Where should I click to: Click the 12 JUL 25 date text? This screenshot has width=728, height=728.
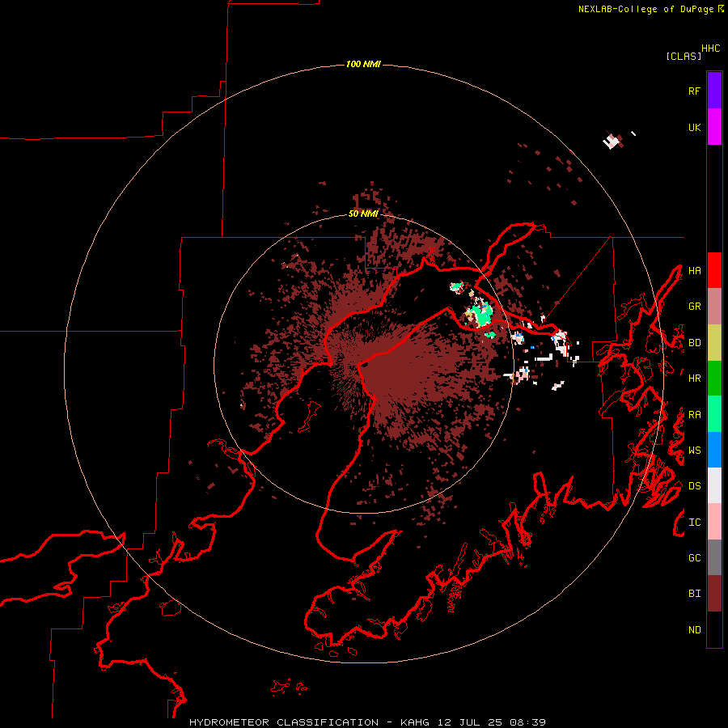(470, 722)
